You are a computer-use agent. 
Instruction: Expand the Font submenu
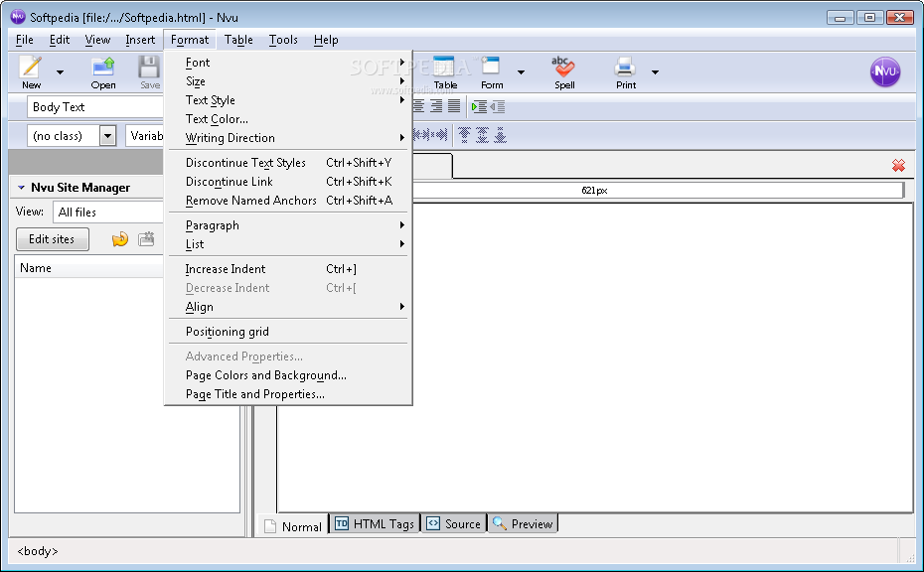288,63
